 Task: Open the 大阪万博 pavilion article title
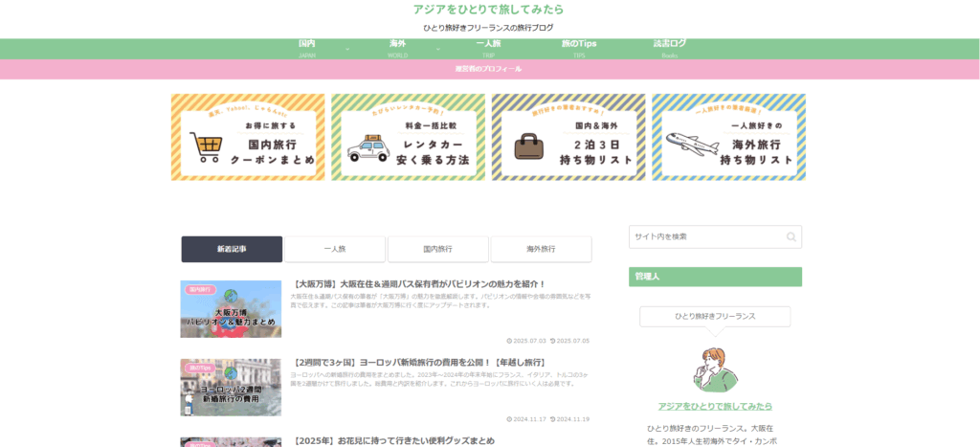click(419, 284)
